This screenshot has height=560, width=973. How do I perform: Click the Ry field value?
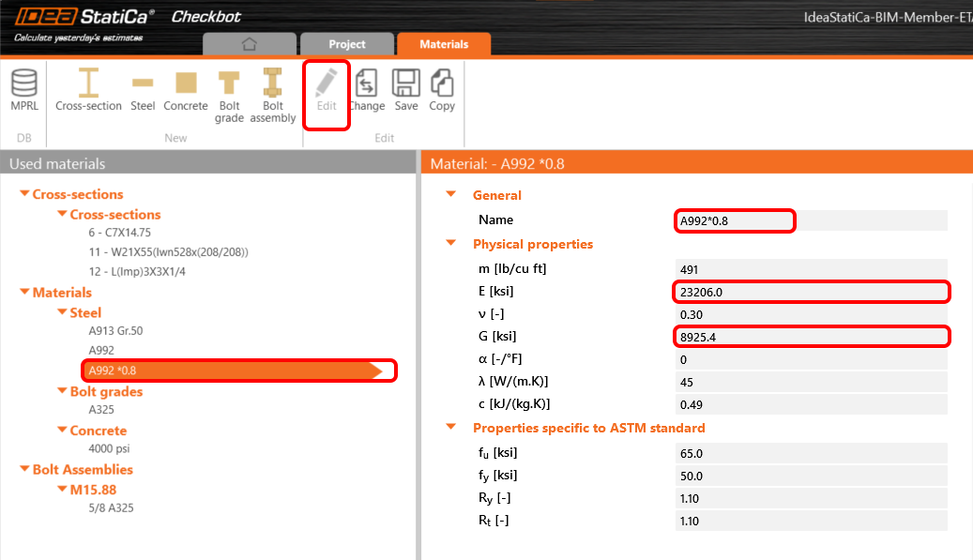[811, 499]
